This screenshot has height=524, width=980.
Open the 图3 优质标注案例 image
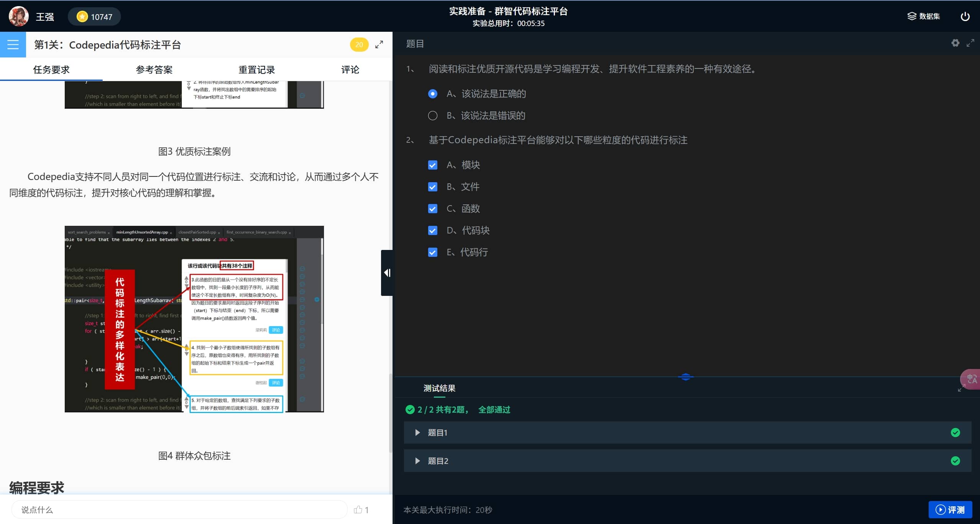click(x=194, y=95)
